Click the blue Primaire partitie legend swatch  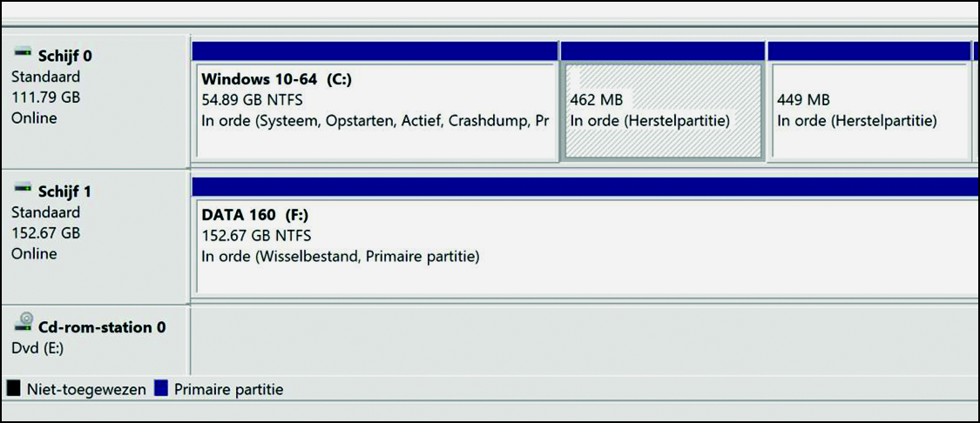point(161,389)
